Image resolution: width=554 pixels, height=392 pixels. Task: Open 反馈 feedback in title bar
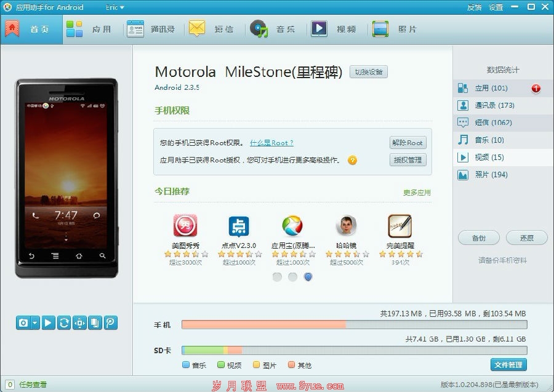[x=474, y=7]
